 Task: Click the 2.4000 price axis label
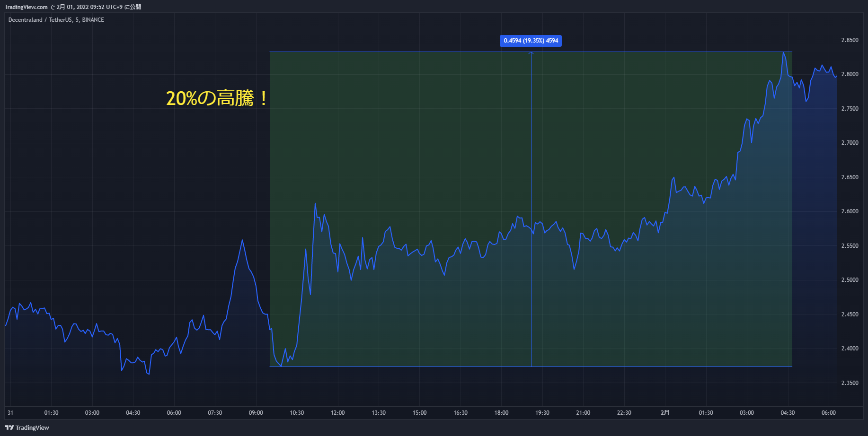(x=850, y=349)
